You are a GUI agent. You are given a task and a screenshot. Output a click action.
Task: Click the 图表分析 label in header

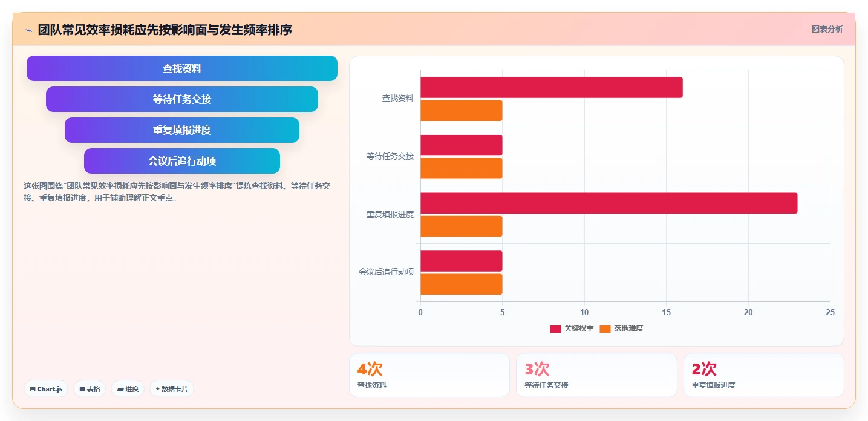[x=827, y=29]
